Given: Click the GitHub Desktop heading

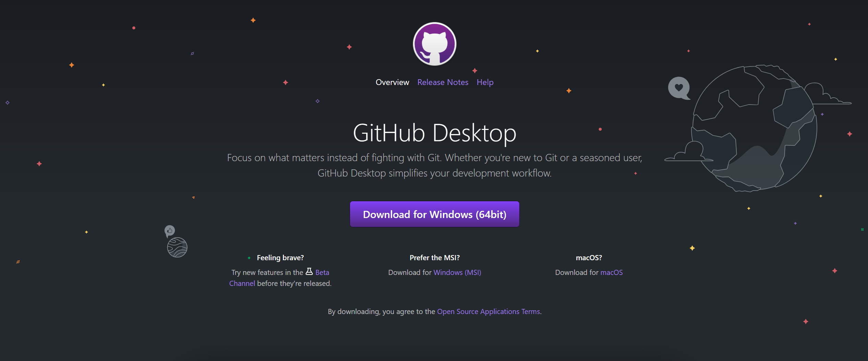Looking at the screenshot, I should [x=434, y=133].
